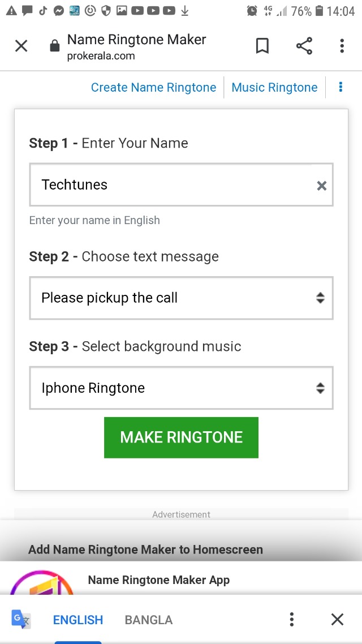362x644 pixels.
Task: Tap the Name Ringtone Maker App thumbnail
Action: 42,582
